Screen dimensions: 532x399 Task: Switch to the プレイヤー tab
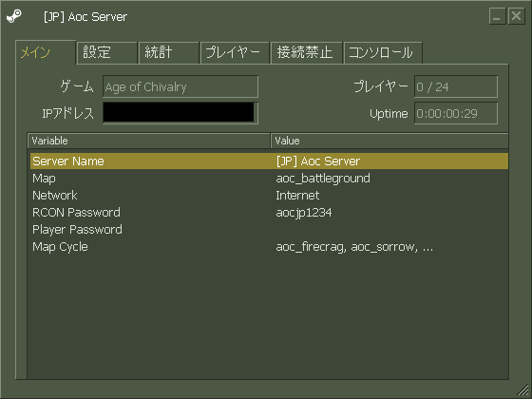[x=235, y=52]
